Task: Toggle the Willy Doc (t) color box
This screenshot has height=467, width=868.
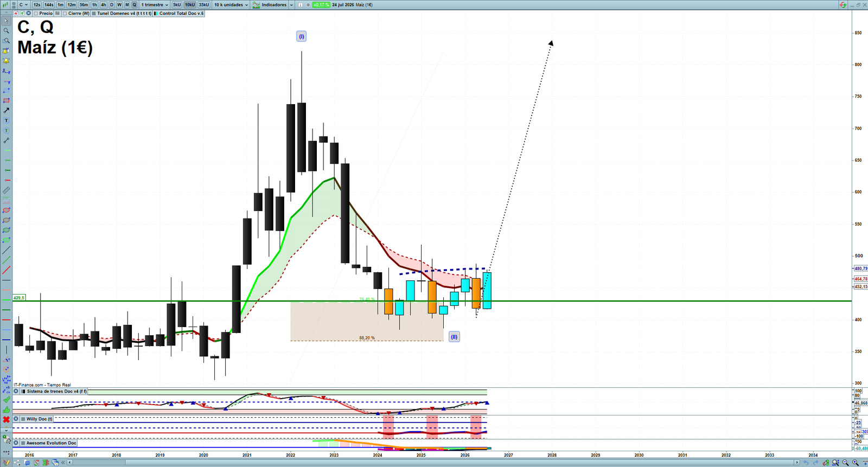Action: [x=23, y=419]
